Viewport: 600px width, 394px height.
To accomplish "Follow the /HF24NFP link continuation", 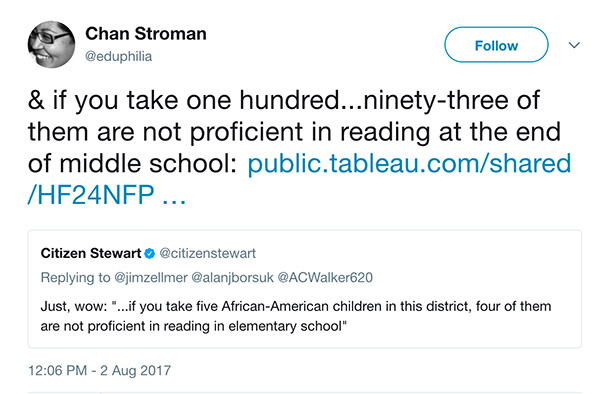I will pos(91,195).
